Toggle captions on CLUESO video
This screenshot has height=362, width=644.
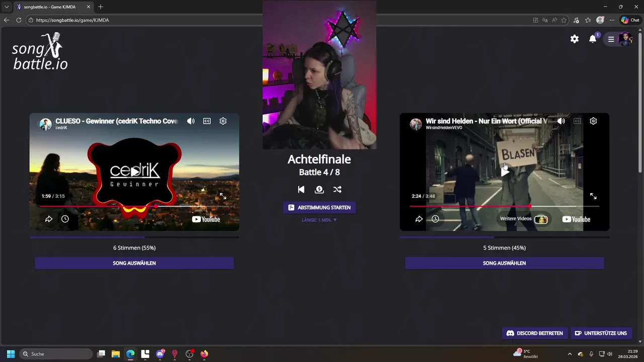207,121
